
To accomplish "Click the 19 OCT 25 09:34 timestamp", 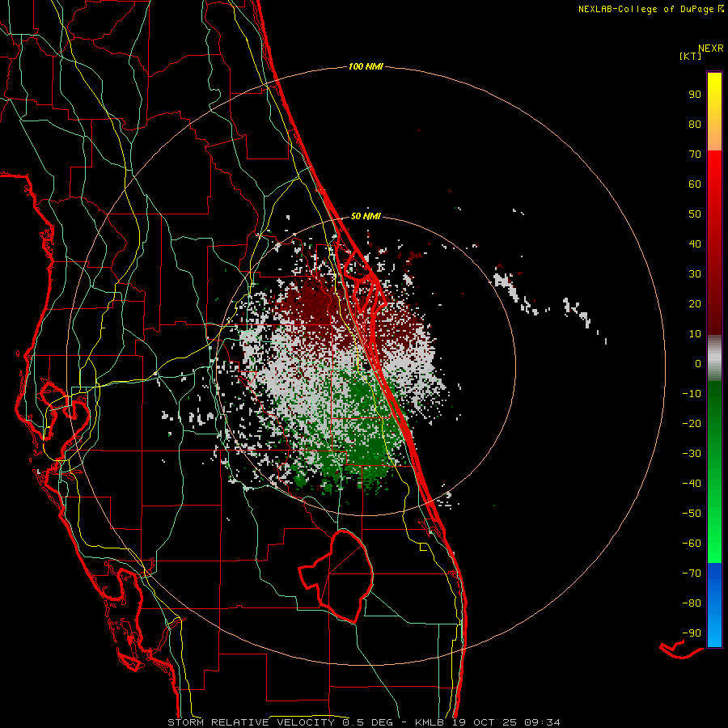I will click(505, 722).
